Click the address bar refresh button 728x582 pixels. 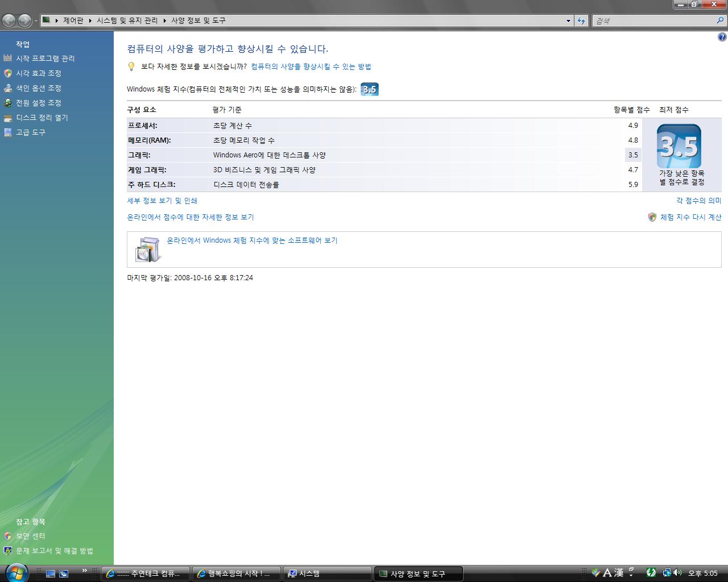581,20
